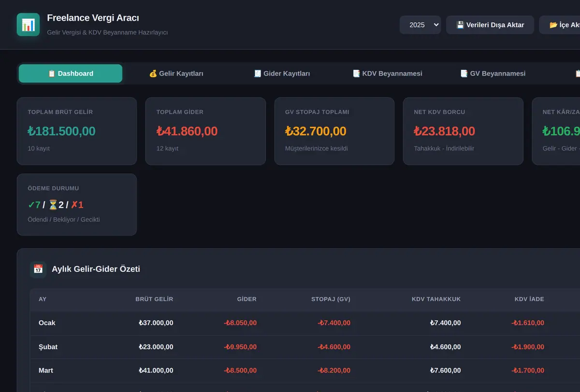This screenshot has width=580, height=392.
Task: Click the GV Stopaj Toplamı value ₺32.700,00
Action: tap(316, 131)
